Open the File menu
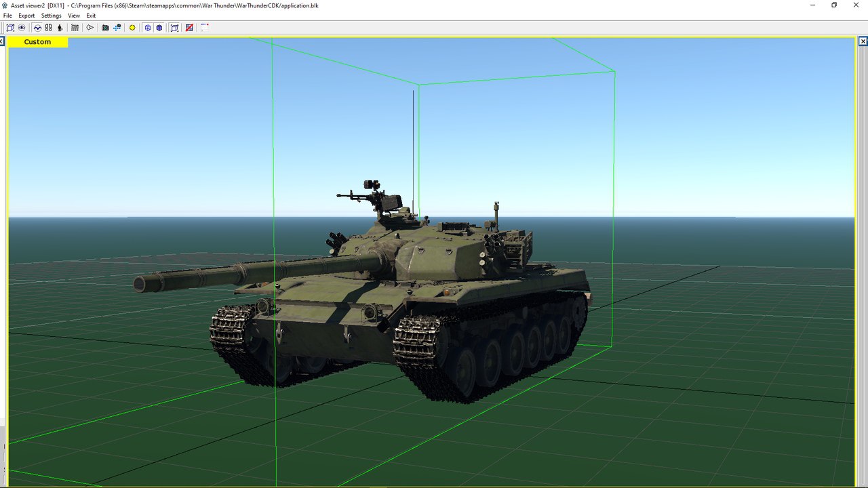 pos(7,16)
